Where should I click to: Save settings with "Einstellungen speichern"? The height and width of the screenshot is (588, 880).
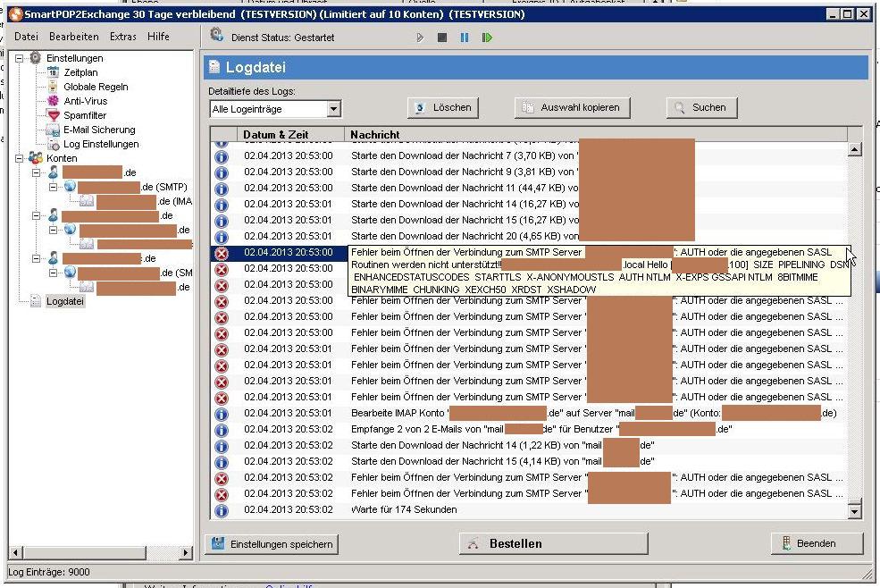coord(272,544)
